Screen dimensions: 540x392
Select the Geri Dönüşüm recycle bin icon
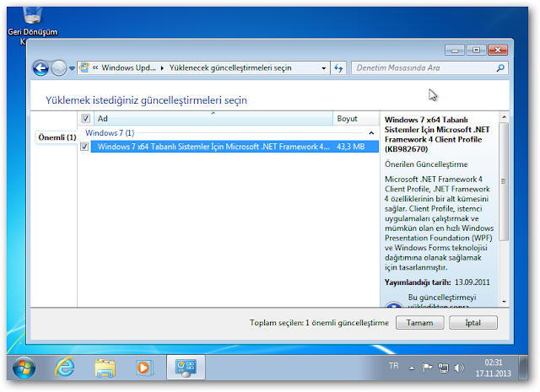tap(32, 23)
